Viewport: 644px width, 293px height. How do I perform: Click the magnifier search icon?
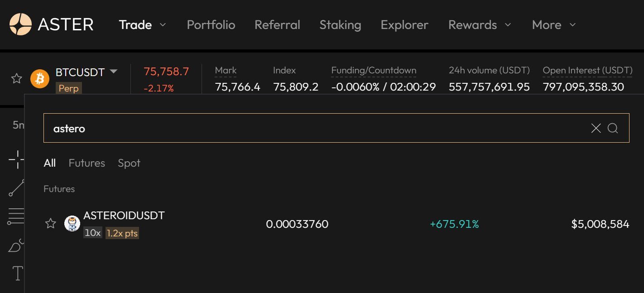point(613,128)
